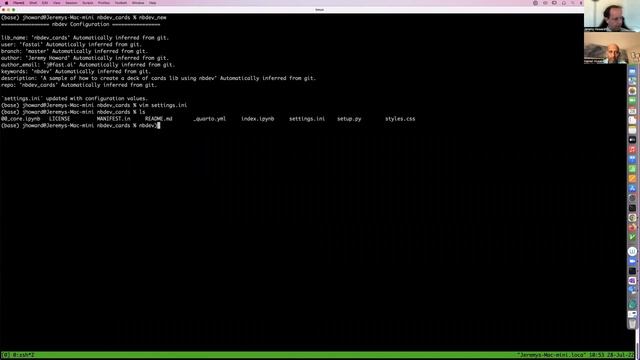Open the App Store Dock icon

tap(632, 188)
